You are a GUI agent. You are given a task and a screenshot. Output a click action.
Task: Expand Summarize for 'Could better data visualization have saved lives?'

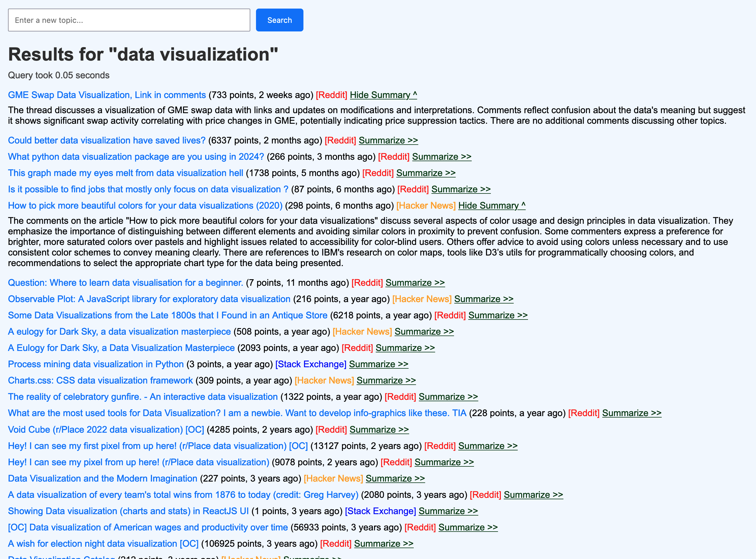tap(388, 140)
